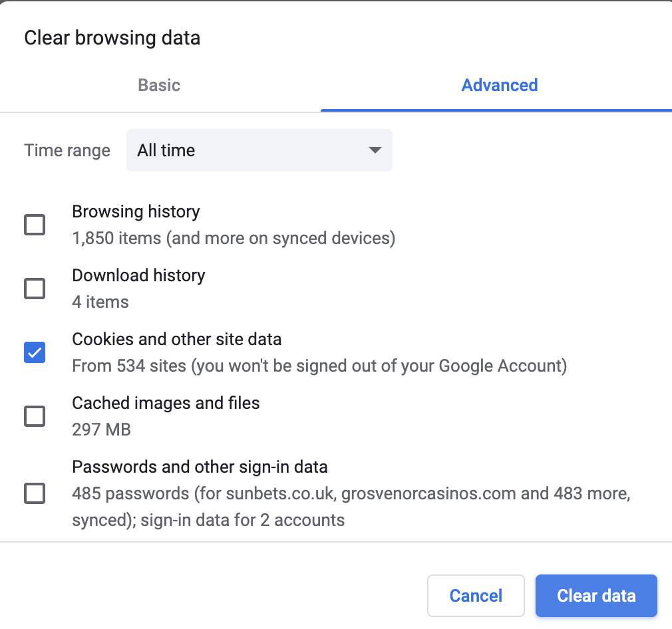Click the "Browsing history" label
The image size is (672, 629).
pos(136,211)
